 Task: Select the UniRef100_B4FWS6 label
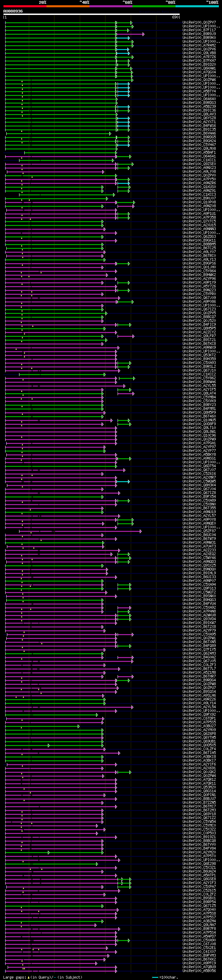click(199, 125)
